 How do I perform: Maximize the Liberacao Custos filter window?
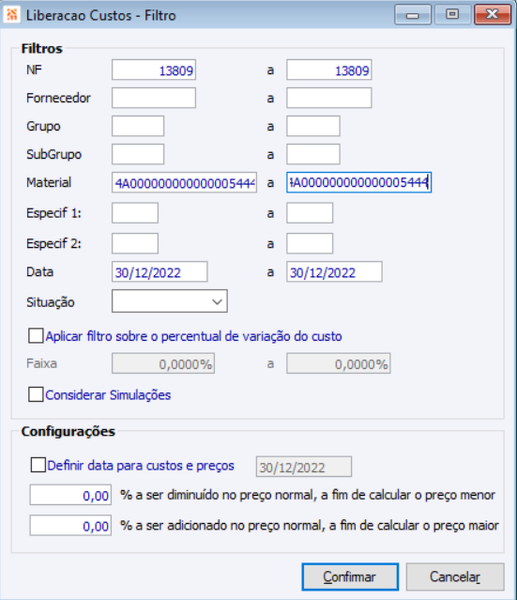(452, 15)
